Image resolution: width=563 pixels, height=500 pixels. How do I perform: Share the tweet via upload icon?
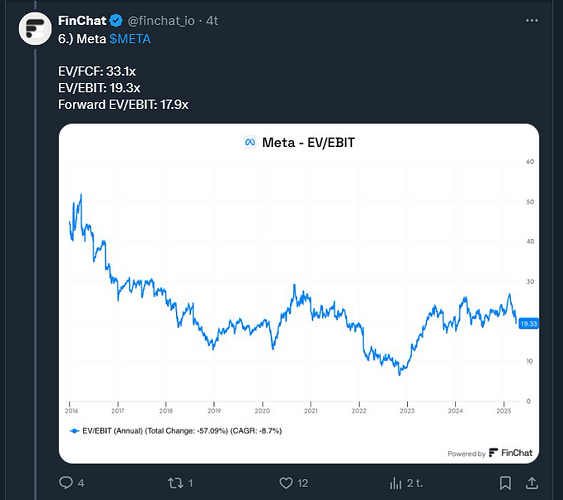click(x=532, y=483)
